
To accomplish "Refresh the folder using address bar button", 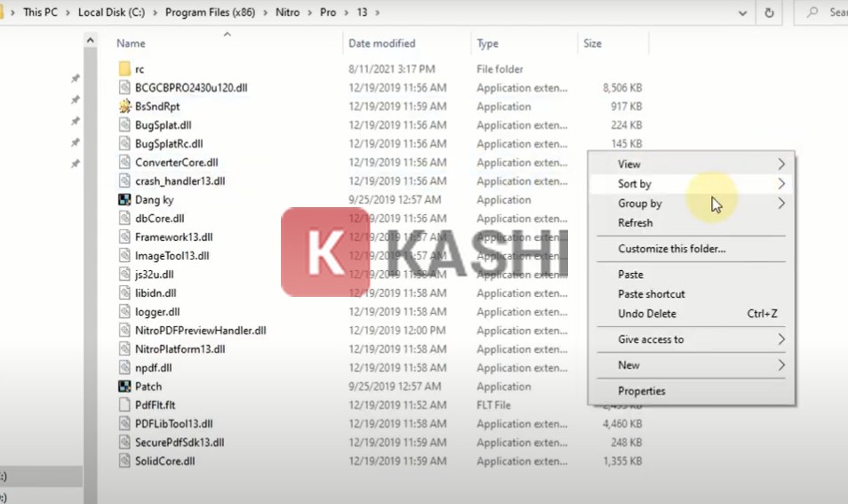I will point(769,12).
